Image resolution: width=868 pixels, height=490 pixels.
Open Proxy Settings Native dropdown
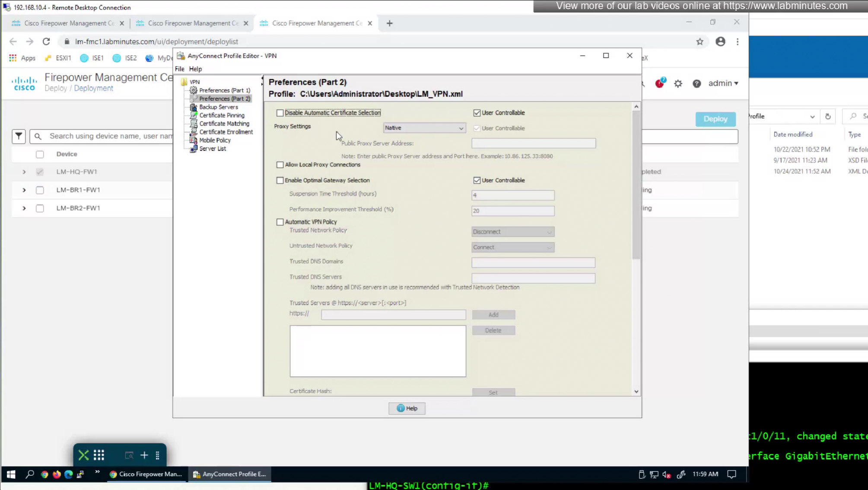point(424,128)
